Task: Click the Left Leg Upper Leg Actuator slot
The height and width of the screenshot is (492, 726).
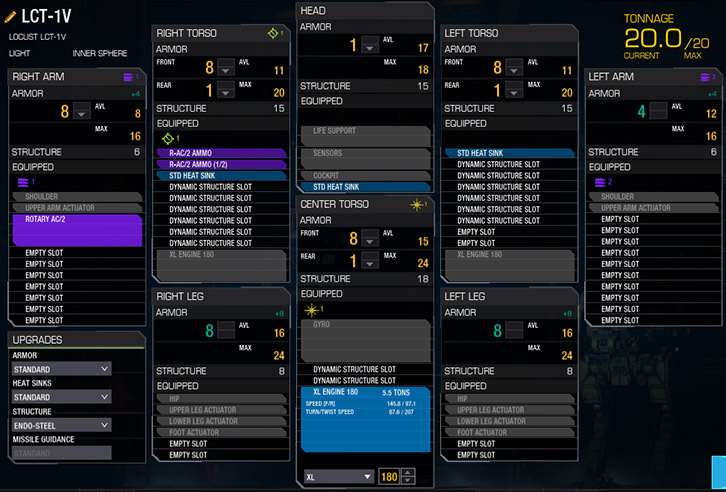Action: click(x=509, y=410)
